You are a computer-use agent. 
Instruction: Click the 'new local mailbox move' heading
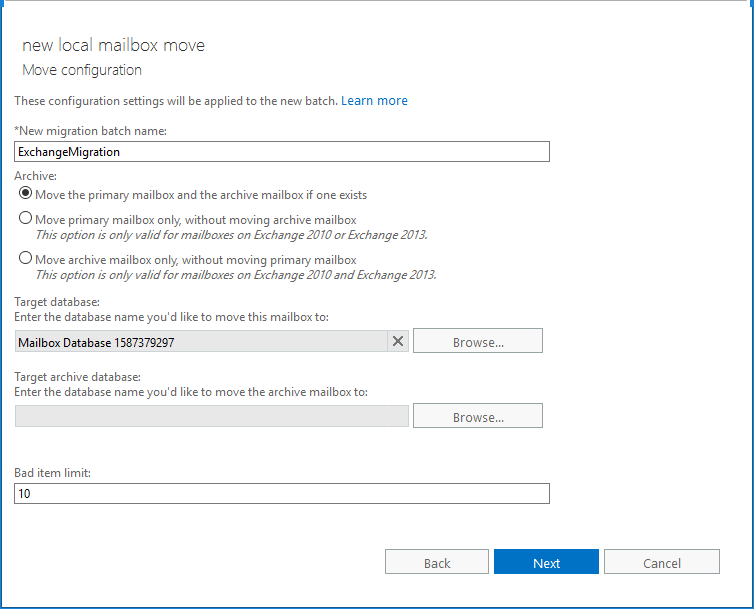113,46
